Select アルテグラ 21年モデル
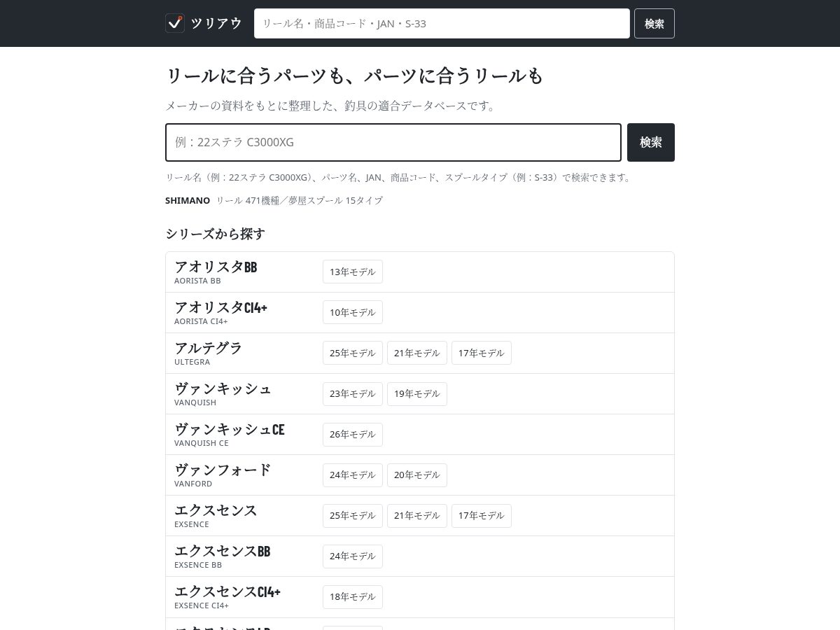This screenshot has width=840, height=630. (417, 353)
